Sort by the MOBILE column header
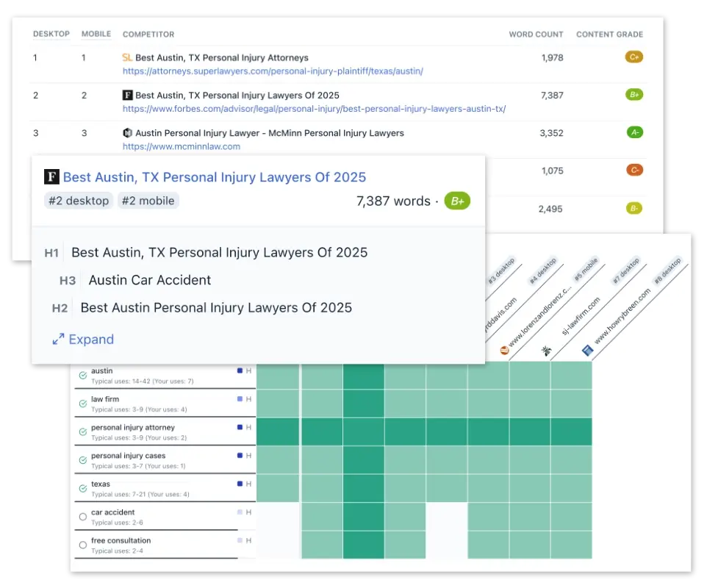707x588 pixels. coord(96,34)
